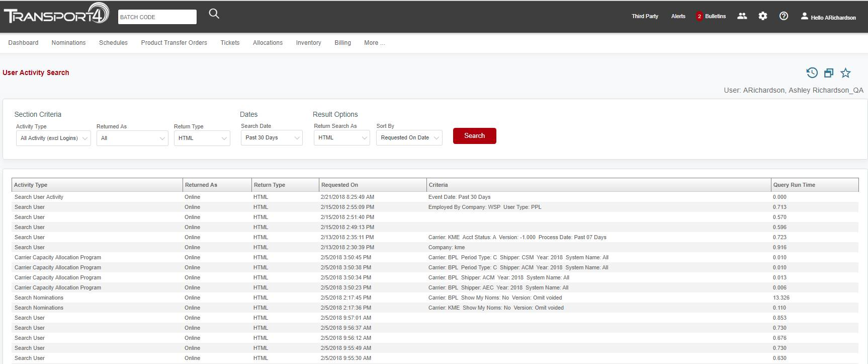This screenshot has width=868, height=364.
Task: Click the red Search button
Action: 474,136
